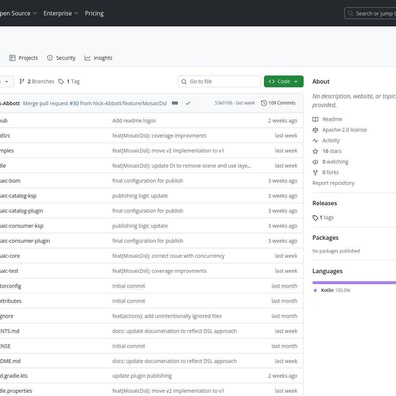Click the commit status checkmark icon
The image size is (396, 396).
point(188,103)
